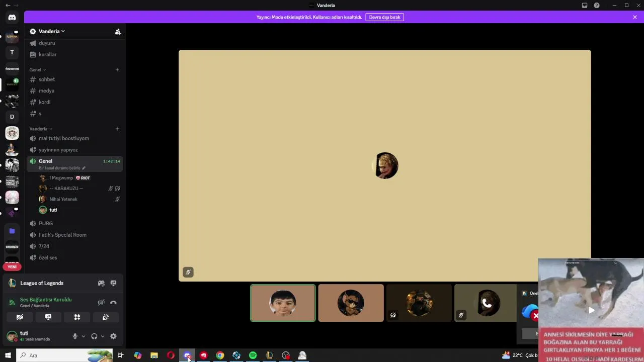Click the phone icon participant thumbnail
The height and width of the screenshot is (362, 644).
tap(486, 303)
